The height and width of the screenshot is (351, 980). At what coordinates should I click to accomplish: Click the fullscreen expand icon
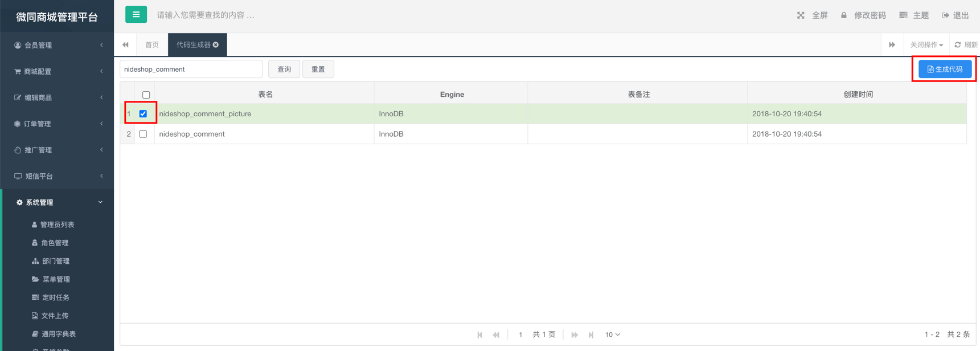click(x=801, y=15)
